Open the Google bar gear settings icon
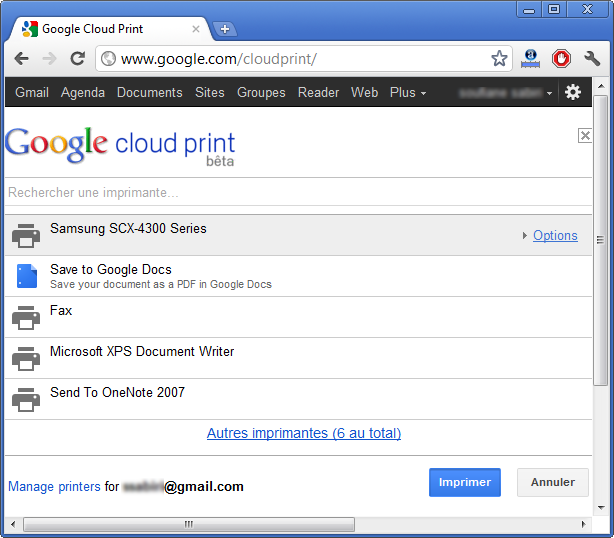The width and height of the screenshot is (614, 538). click(x=572, y=92)
